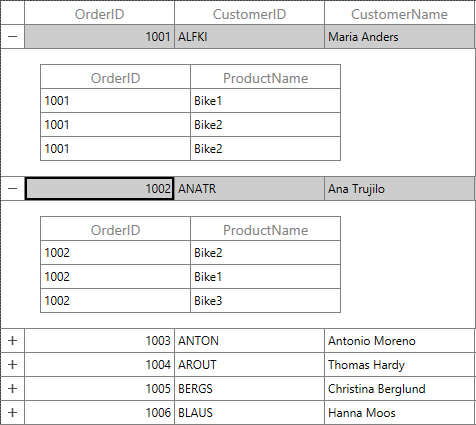Click OrderID header in order 1002 details grid
Image resolution: width=476 pixels, height=425 pixels.
pyautogui.click(x=115, y=229)
